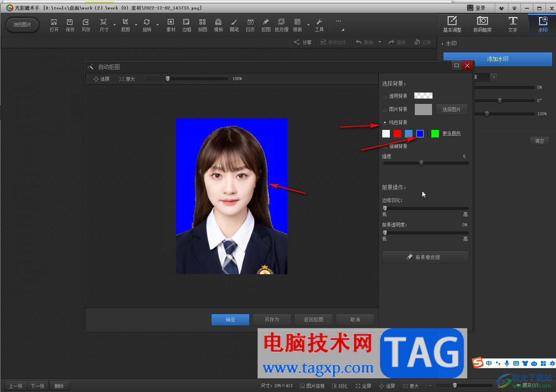Expand the 旋转 dropdown arrow
This screenshot has height=392, width=556.
(158, 25)
